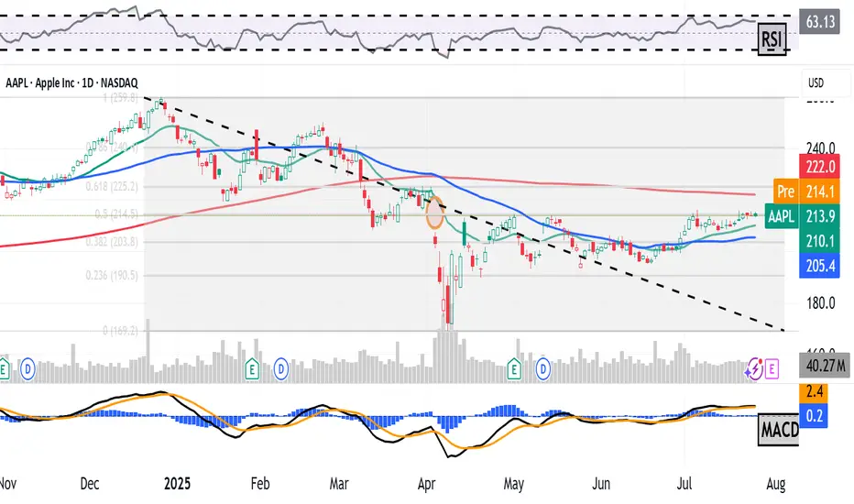Select the 1 (259.8) Fibonacci level label
The width and height of the screenshot is (854, 504).
tap(120, 98)
